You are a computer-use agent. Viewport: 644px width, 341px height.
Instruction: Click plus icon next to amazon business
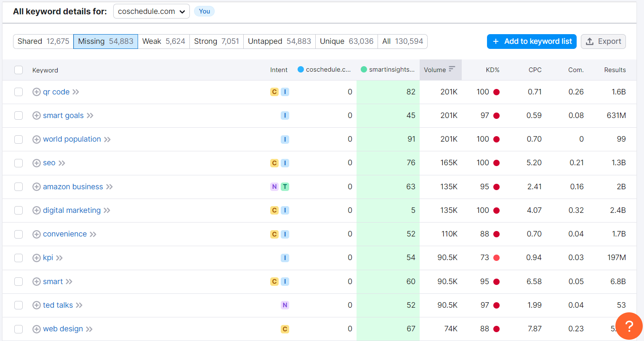(37, 187)
